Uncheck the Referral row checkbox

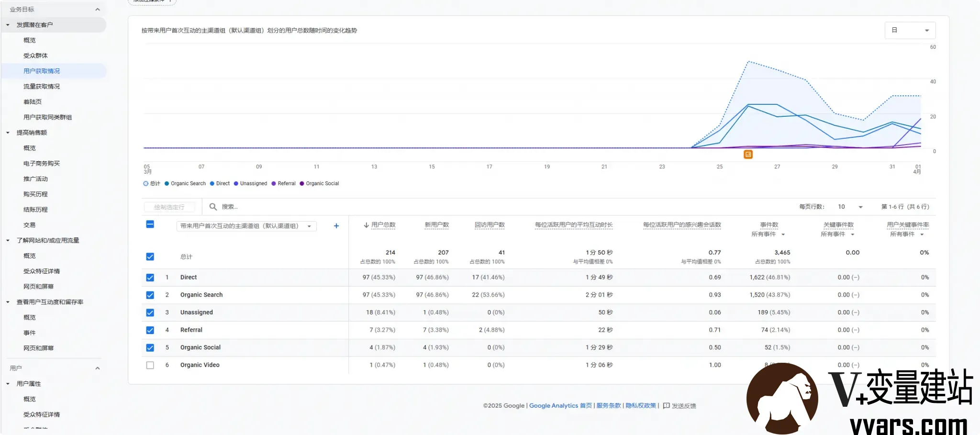150,330
